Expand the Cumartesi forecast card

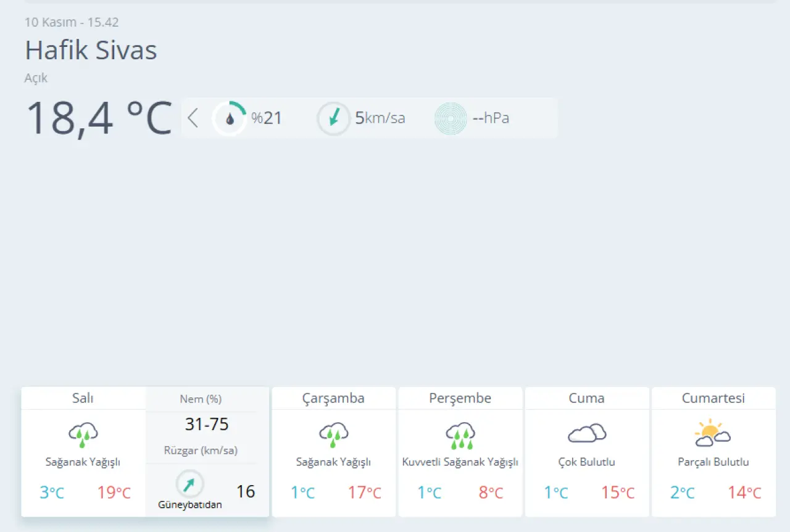[x=713, y=398]
